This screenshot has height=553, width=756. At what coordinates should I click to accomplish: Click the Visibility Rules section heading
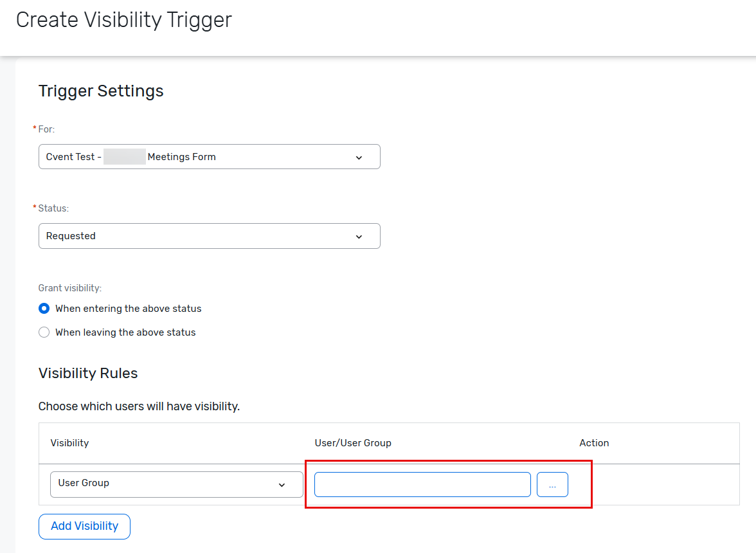(88, 374)
